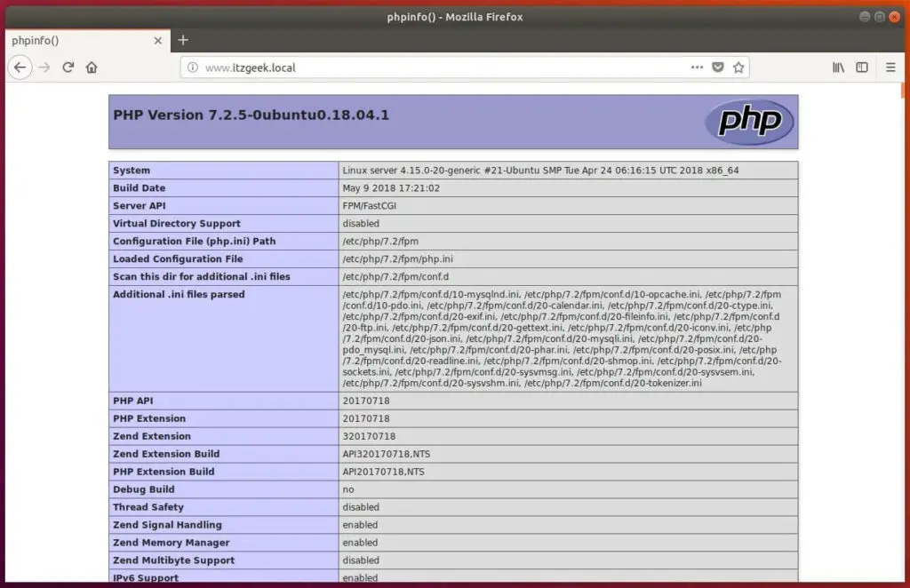Go forward to the next page

coord(44,68)
